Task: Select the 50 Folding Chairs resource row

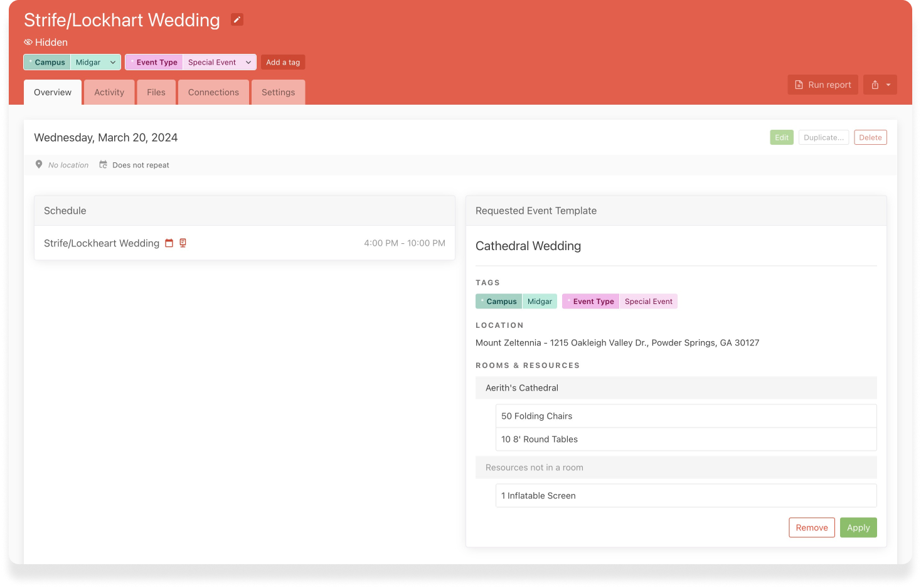Action: pos(685,416)
